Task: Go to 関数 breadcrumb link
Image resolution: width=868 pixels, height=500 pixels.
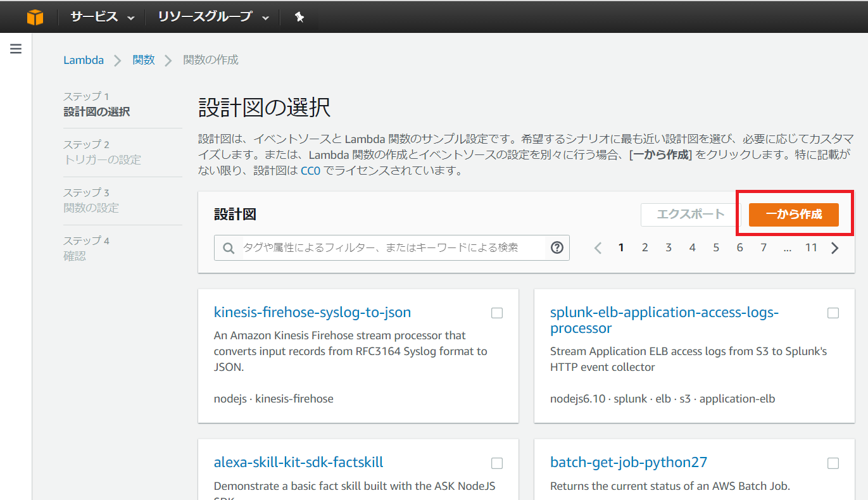Action: click(144, 60)
